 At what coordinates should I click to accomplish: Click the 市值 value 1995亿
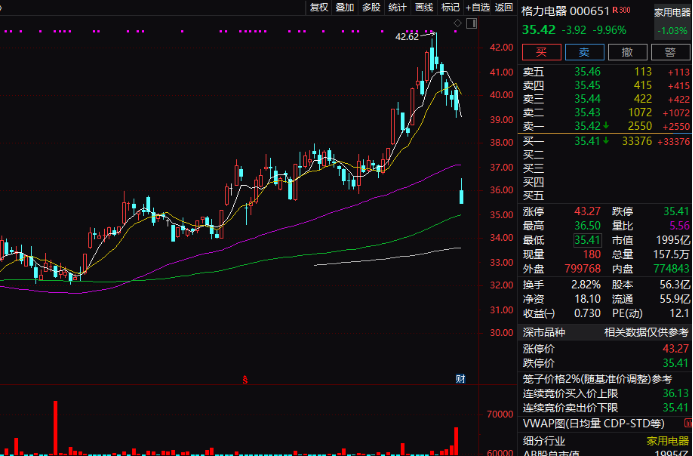[x=674, y=240]
